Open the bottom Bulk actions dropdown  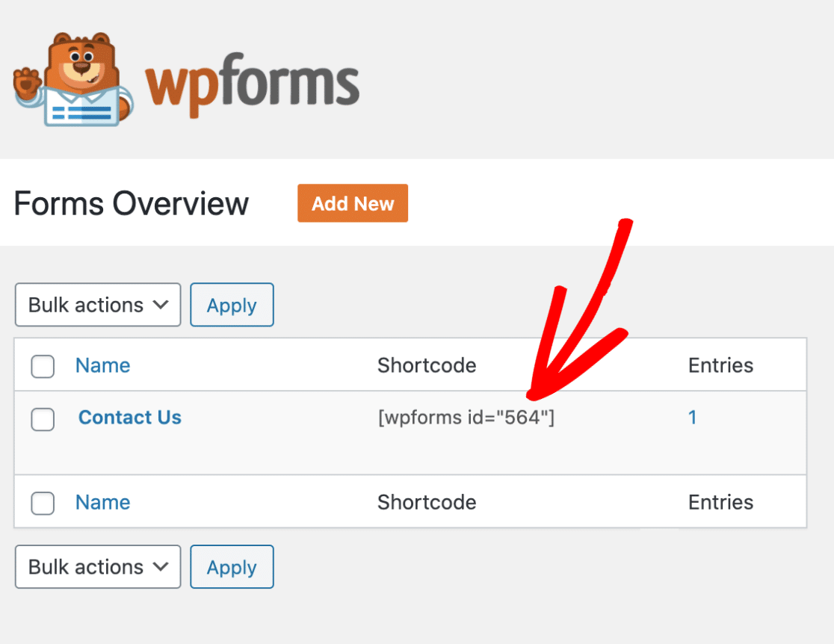coord(97,567)
